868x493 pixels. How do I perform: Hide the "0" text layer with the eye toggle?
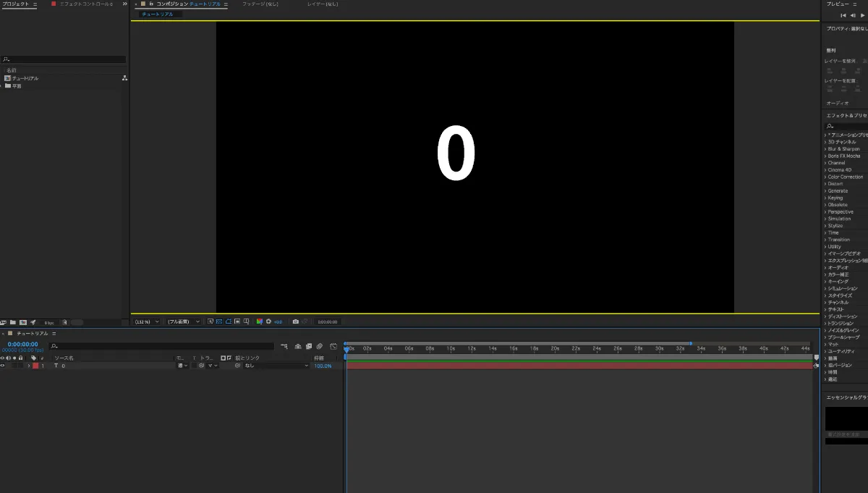4,366
